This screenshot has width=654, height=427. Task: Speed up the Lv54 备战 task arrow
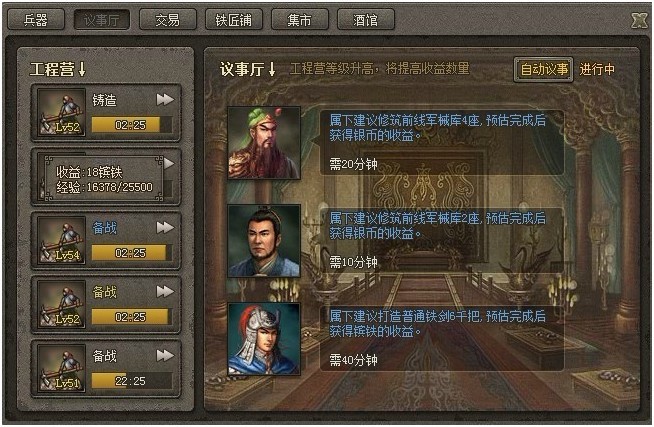pyautogui.click(x=165, y=228)
